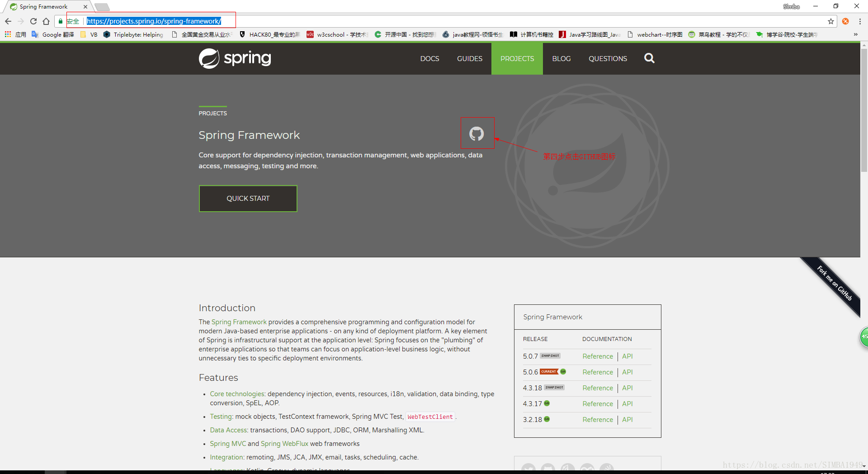Viewport: 868px width, 474px height.
Task: Open API docs for 5.0.7 snapshot
Action: point(627,356)
